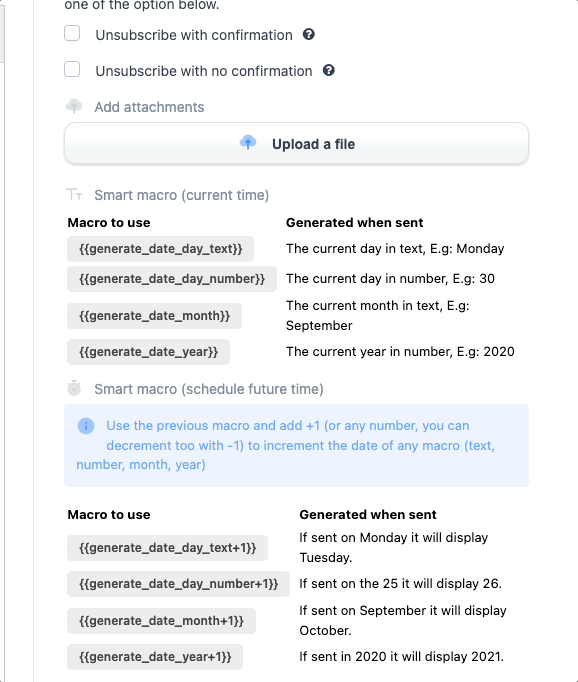Click the upload arrow icon in Upload a file
Image resolution: width=578 pixels, height=682 pixels.
[248, 143]
